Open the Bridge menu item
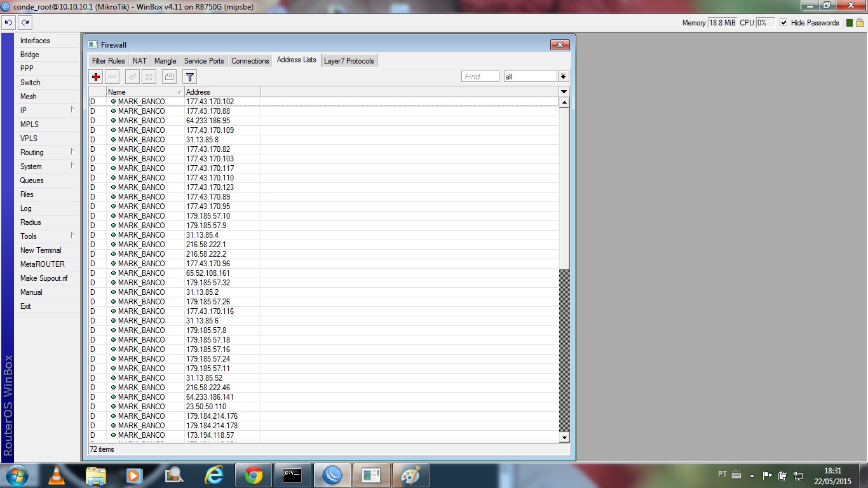Viewport: 868px width, 488px height. (47, 55)
